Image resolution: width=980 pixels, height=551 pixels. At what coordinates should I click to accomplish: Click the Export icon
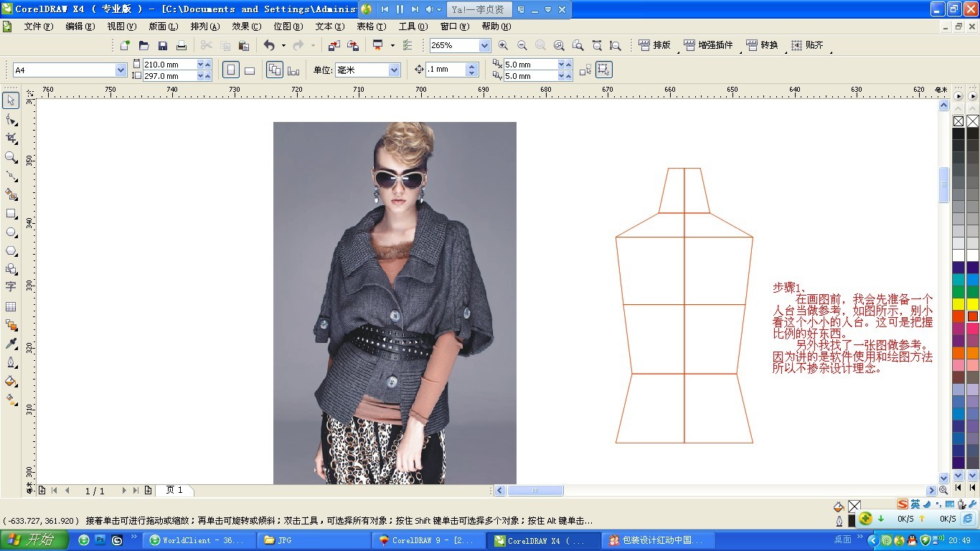click(352, 45)
